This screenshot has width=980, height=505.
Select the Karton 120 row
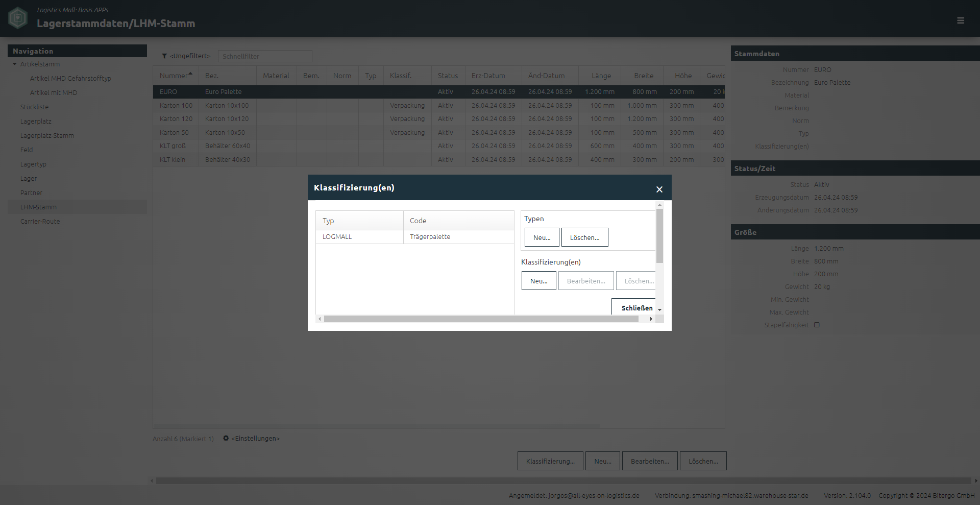(439, 118)
